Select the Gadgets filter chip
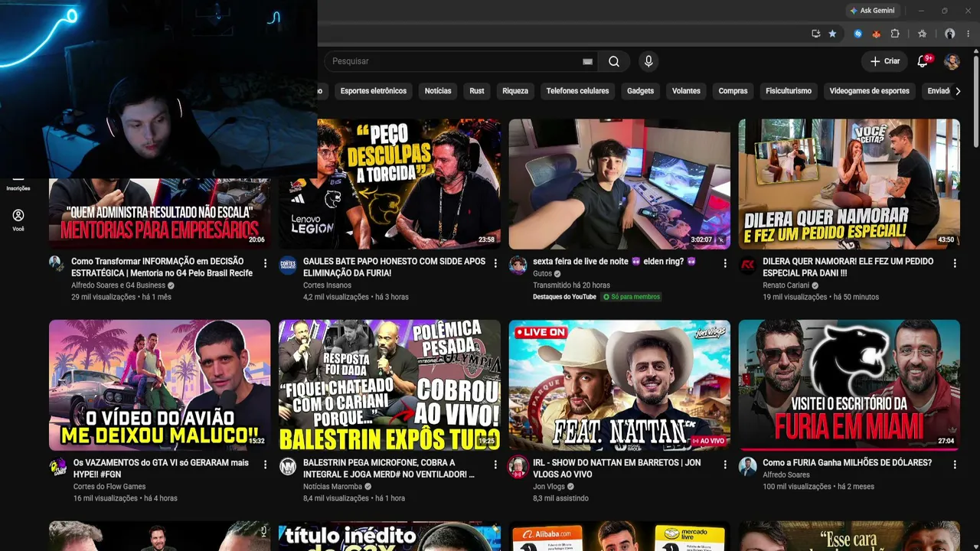Image resolution: width=980 pixels, height=551 pixels. [x=640, y=91]
